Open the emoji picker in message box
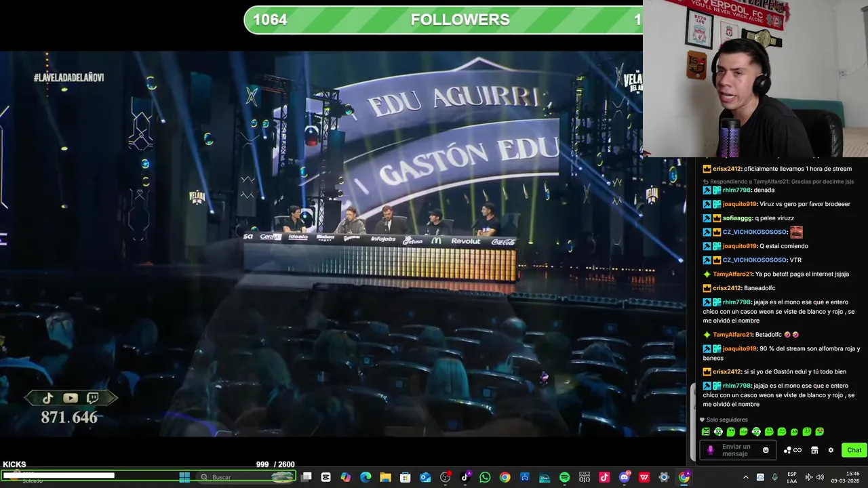 [x=766, y=450]
